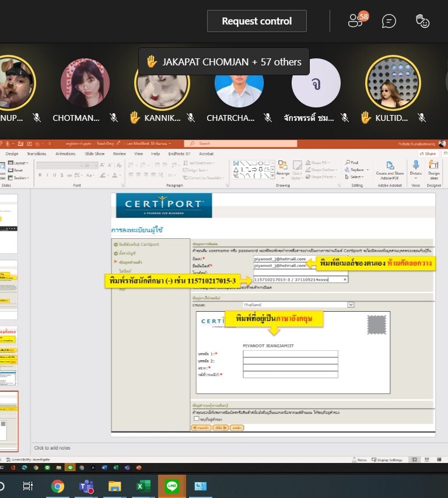This screenshot has height=498, width=448.
Task: Open the Change Case dropdown
Action: [x=89, y=175]
